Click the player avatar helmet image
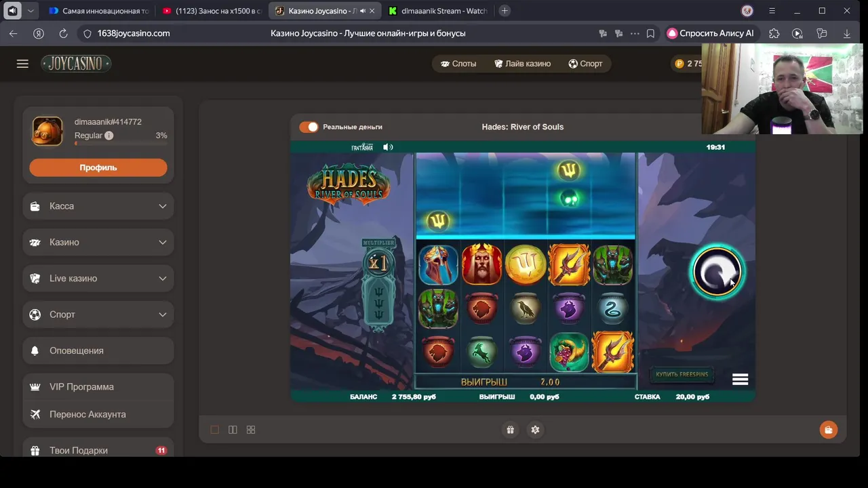 [47, 131]
